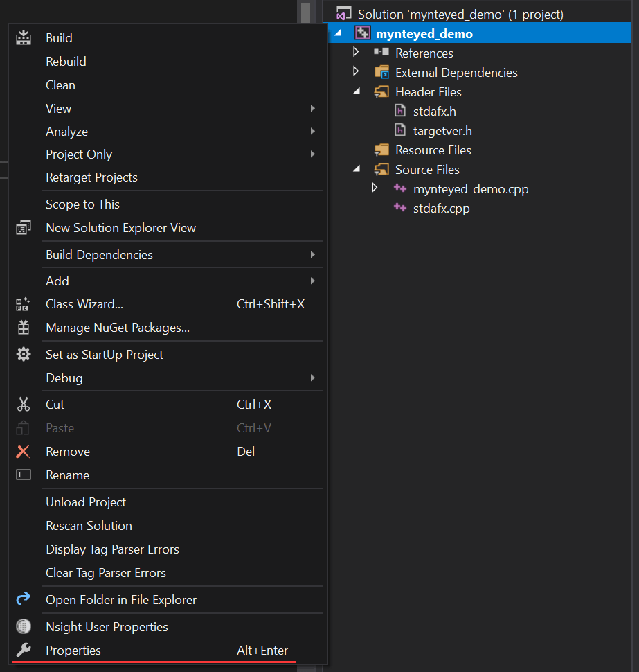Click the scrollbar thumb above the menu
639x672 pixels.
coord(305,12)
